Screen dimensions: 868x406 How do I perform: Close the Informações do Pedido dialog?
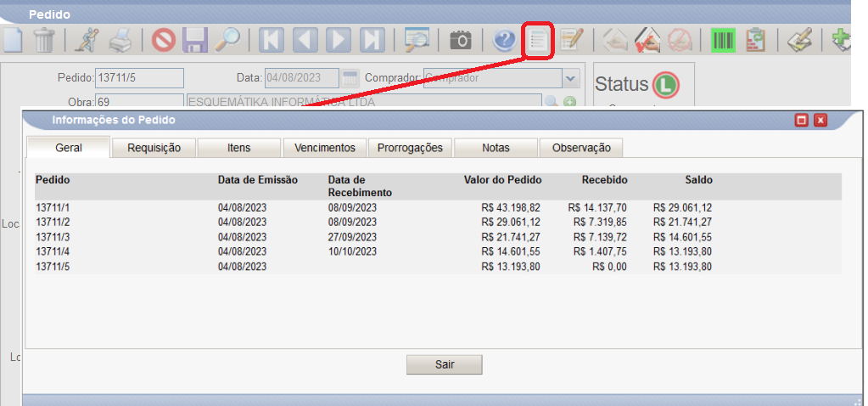pyautogui.click(x=820, y=121)
